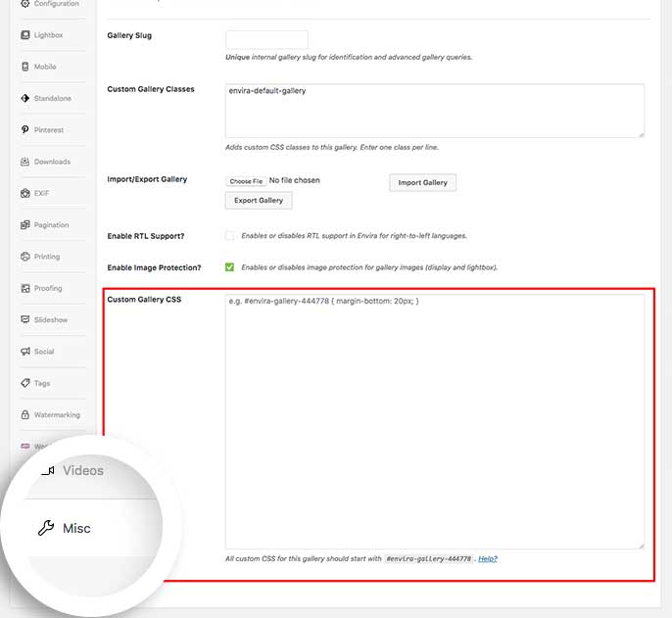672x618 pixels.
Task: Enable the RTL Support checkbox
Action: coord(229,236)
